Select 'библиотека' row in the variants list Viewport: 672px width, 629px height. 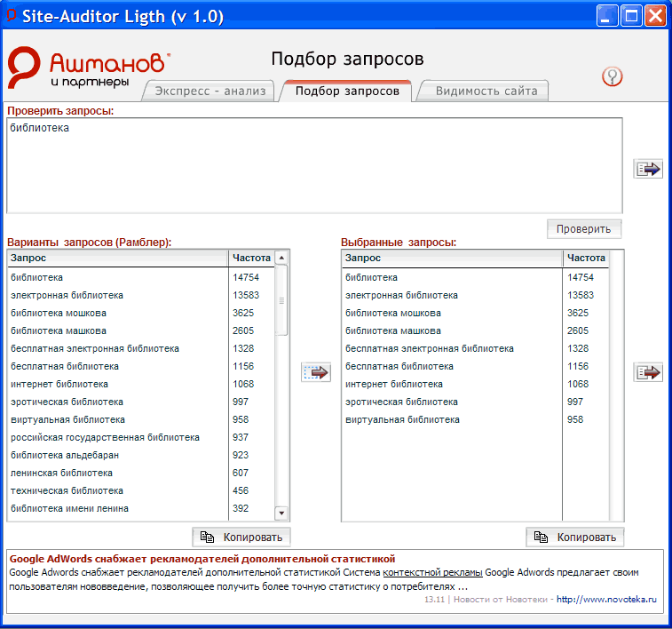tap(140, 277)
